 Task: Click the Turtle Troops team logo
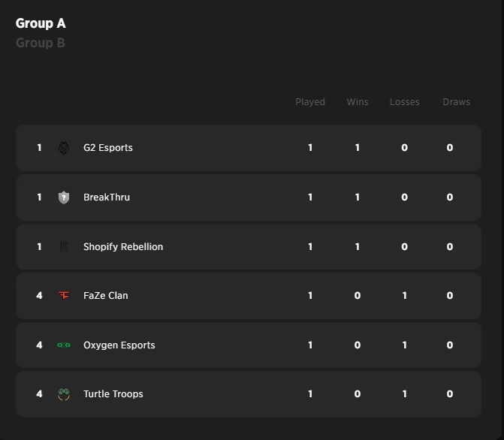[64, 394]
